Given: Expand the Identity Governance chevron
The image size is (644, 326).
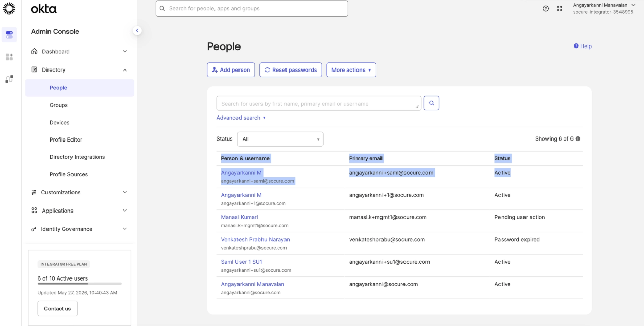Looking at the screenshot, I should click(x=125, y=229).
